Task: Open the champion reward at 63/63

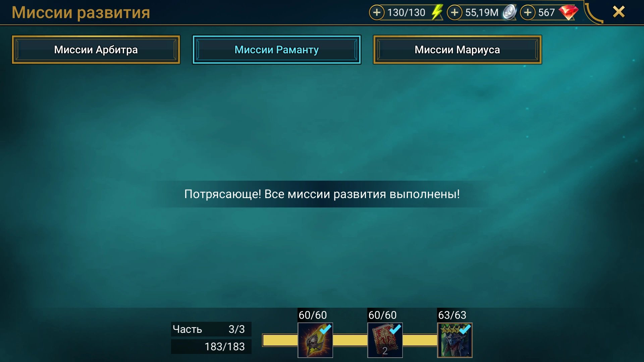Action: point(455,340)
